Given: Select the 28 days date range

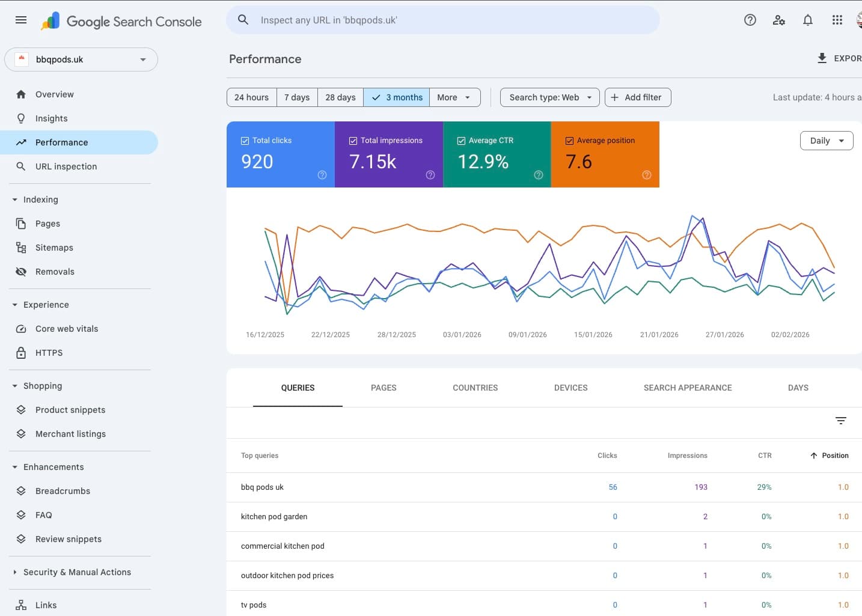Looking at the screenshot, I should coord(340,97).
